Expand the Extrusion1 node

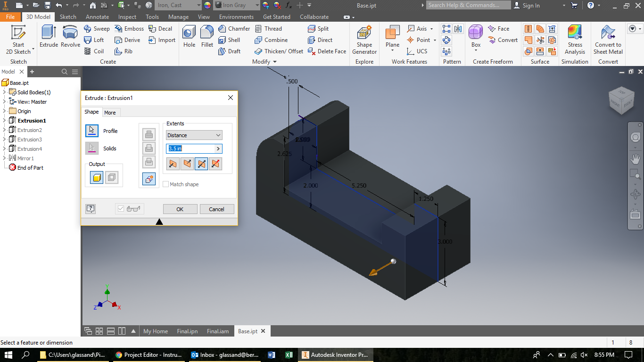coord(4,121)
